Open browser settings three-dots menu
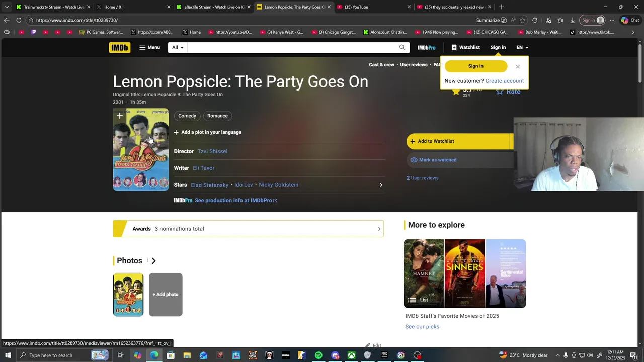 coord(612,20)
